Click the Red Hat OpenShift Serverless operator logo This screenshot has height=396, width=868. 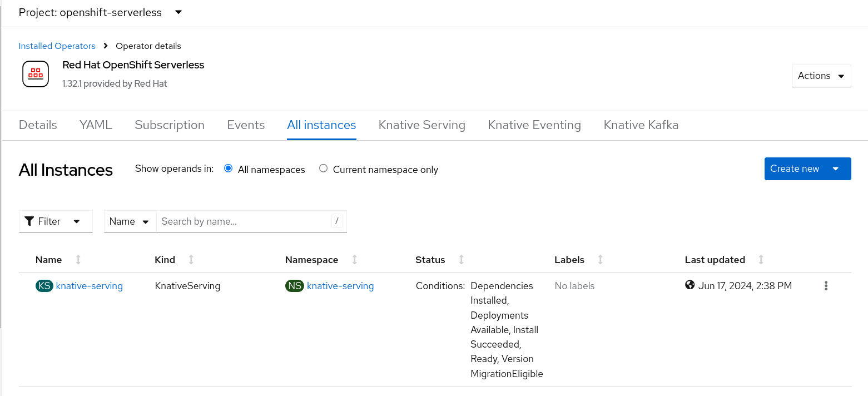36,74
